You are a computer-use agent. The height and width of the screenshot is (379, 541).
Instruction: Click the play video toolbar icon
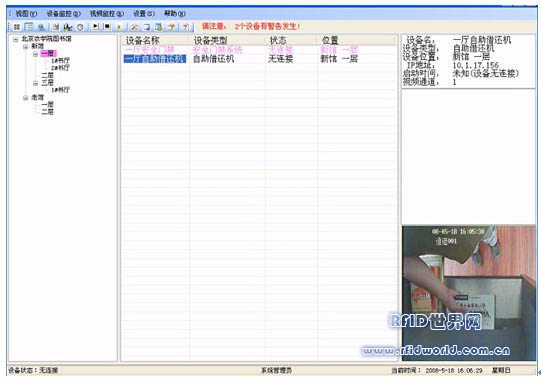point(96,27)
